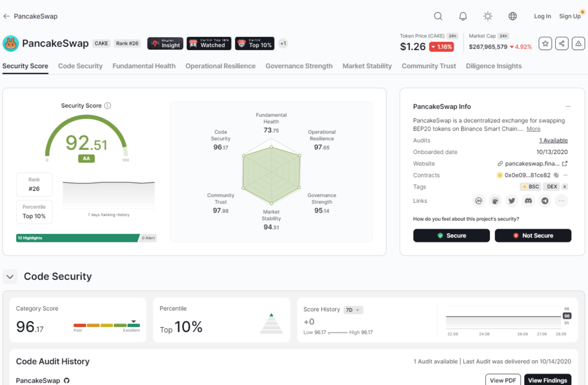Click the red 1.16% price change badge
588x385 pixels.
tap(442, 47)
